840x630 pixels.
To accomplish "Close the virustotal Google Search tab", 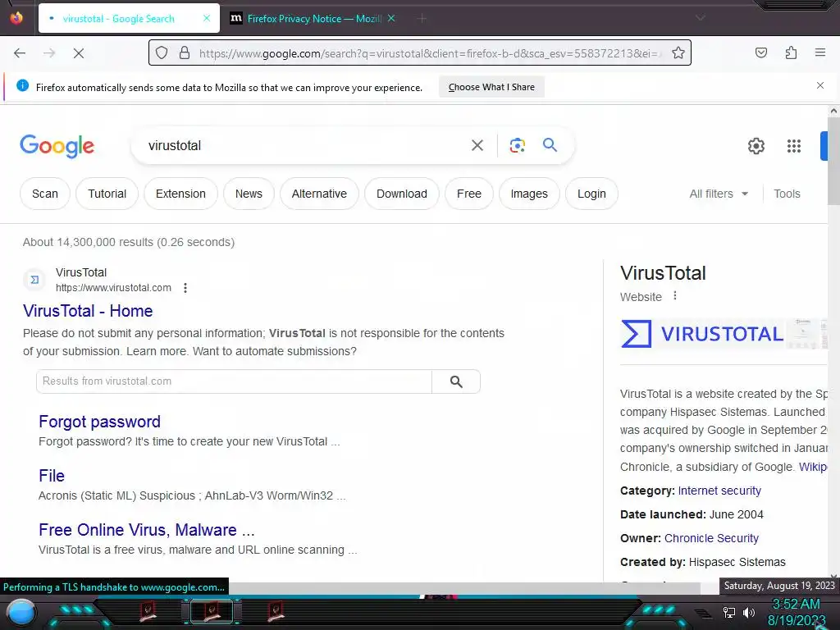I will (207, 18).
